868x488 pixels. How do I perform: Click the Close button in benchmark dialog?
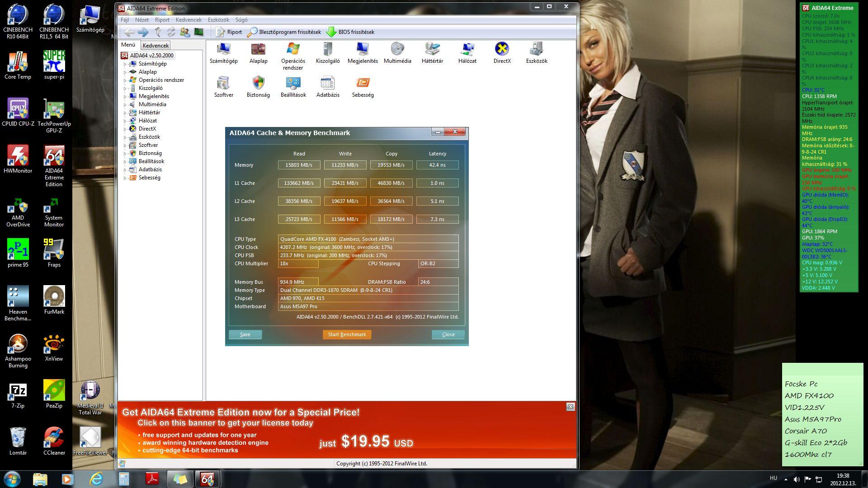(448, 334)
